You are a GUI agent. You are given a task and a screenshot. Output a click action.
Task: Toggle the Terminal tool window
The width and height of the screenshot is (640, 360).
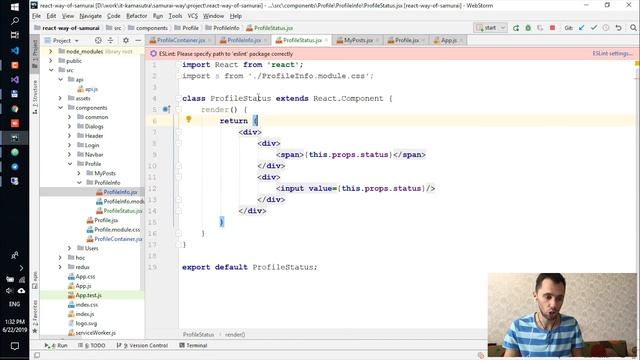(193, 345)
